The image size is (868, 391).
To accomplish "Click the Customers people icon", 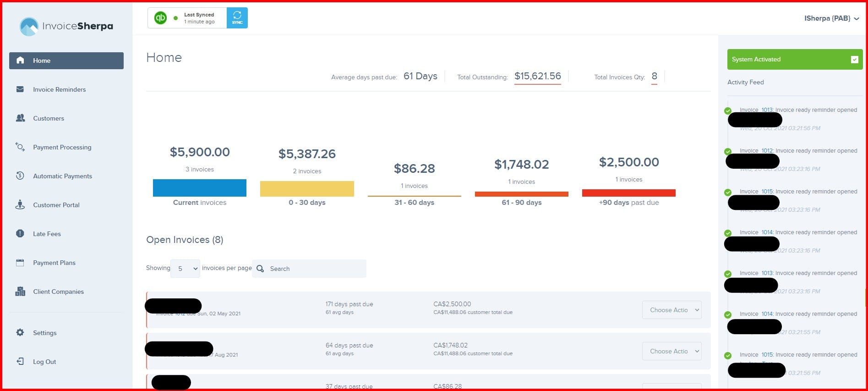I will tap(20, 118).
